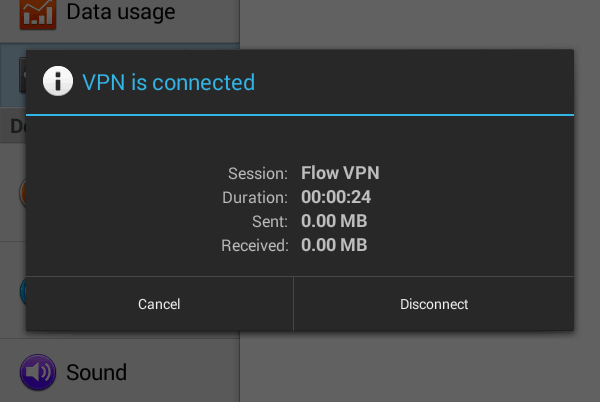Open the Sound settings entry
This screenshot has height=402, width=600.
[96, 373]
